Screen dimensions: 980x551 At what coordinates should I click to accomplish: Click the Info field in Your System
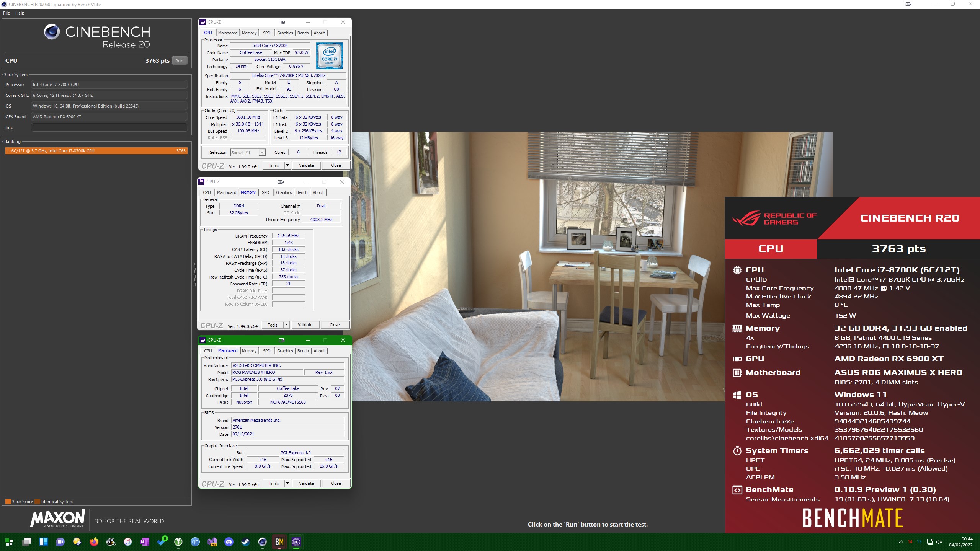pos(109,127)
